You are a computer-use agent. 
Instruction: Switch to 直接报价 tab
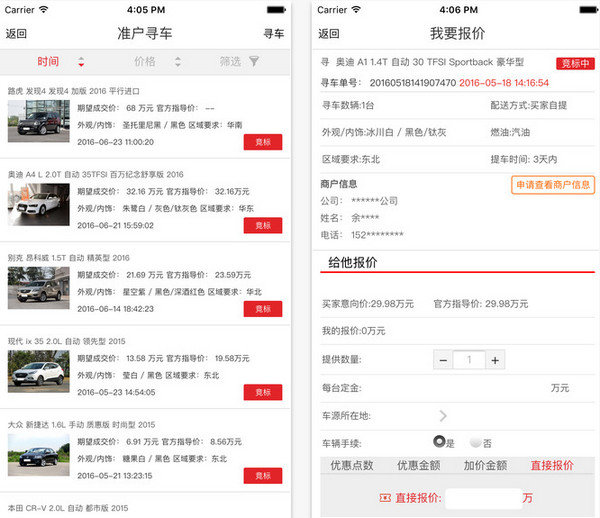pyautogui.click(x=552, y=465)
